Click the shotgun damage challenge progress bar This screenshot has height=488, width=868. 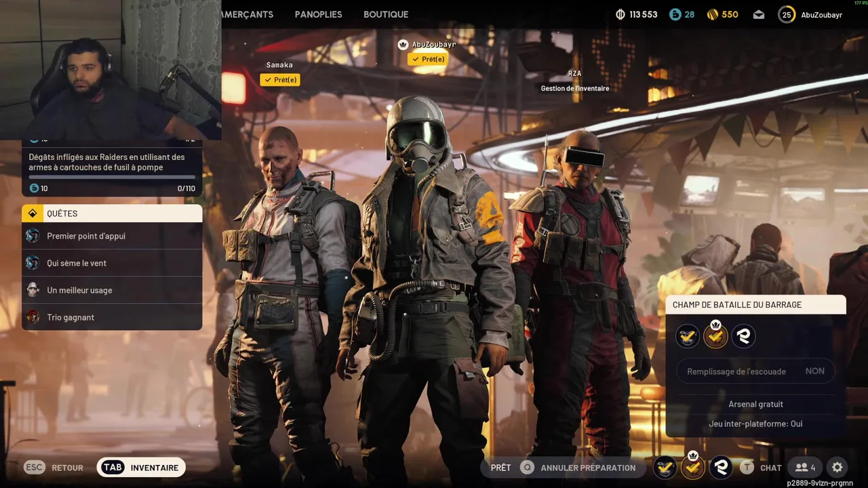point(112,177)
